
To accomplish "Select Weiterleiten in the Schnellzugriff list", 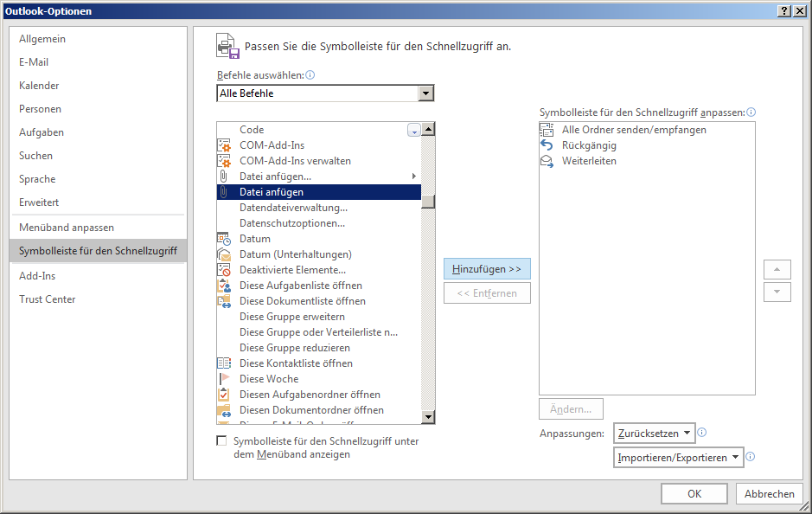I will tap(647, 161).
